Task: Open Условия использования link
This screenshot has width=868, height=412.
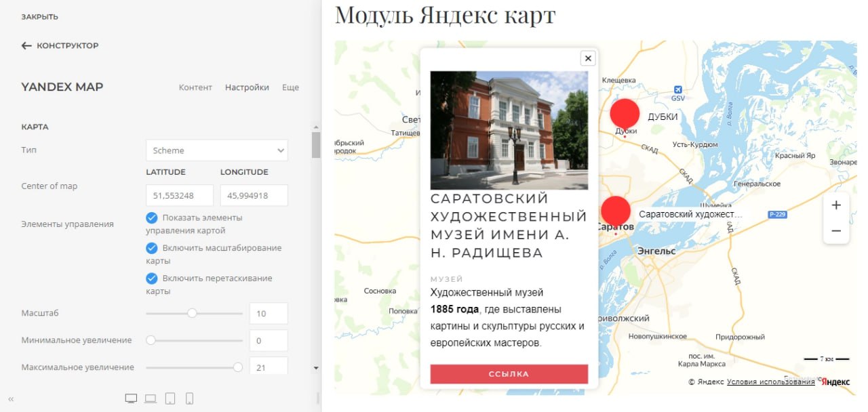Action: pyautogui.click(x=771, y=382)
